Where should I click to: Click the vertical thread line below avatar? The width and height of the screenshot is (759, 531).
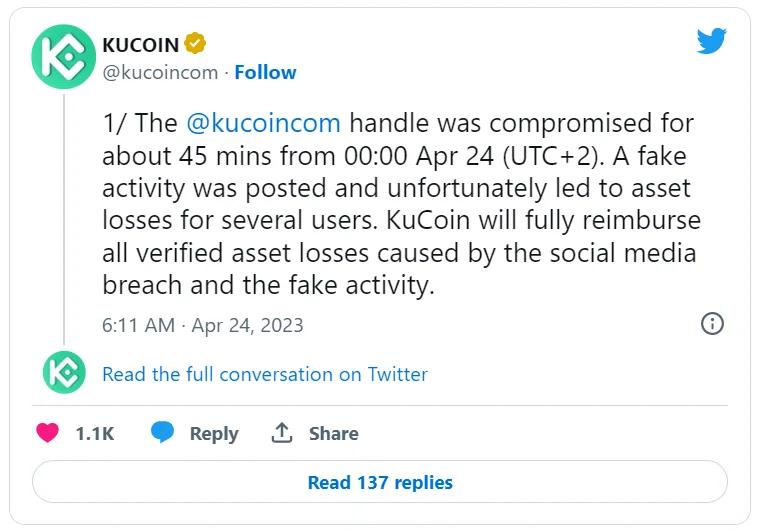pyautogui.click(x=64, y=220)
